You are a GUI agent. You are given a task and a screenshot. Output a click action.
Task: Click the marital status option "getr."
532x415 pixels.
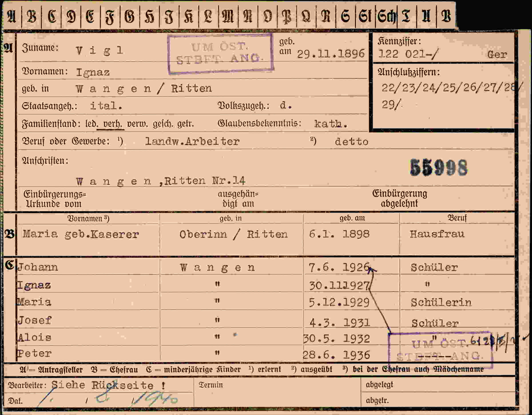point(186,124)
